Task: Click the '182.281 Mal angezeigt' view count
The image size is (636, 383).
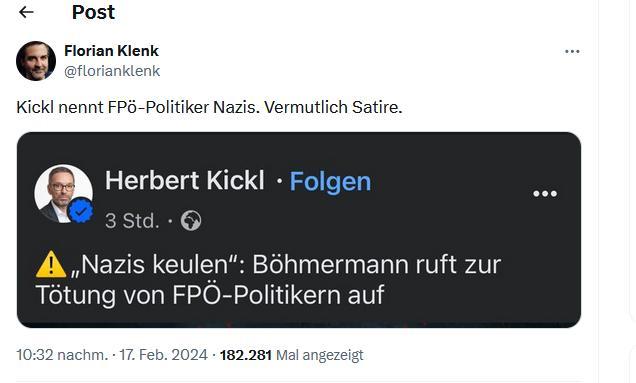Action: pyautogui.click(x=292, y=355)
